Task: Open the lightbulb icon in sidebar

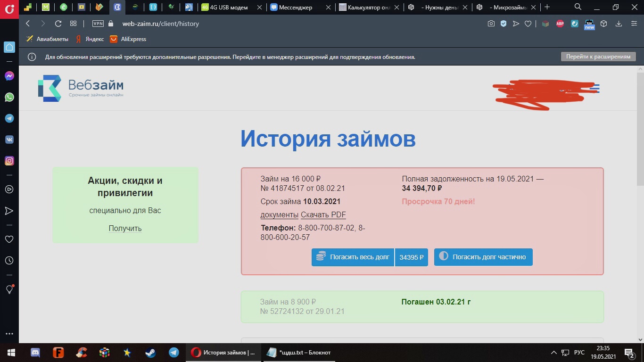Action: tap(9, 289)
